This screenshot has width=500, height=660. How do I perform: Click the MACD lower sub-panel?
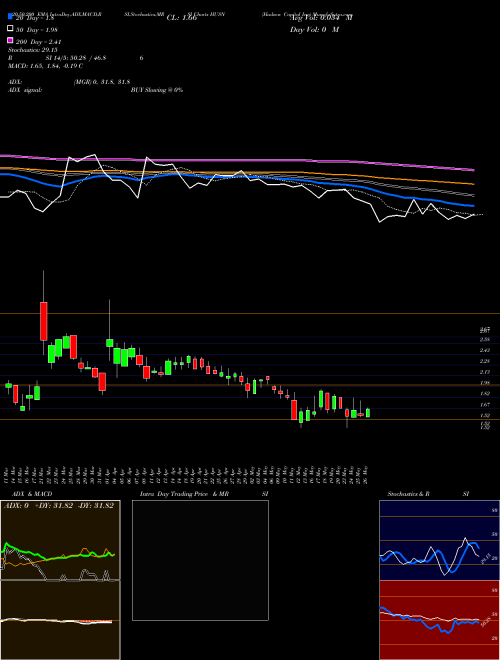coord(60,620)
